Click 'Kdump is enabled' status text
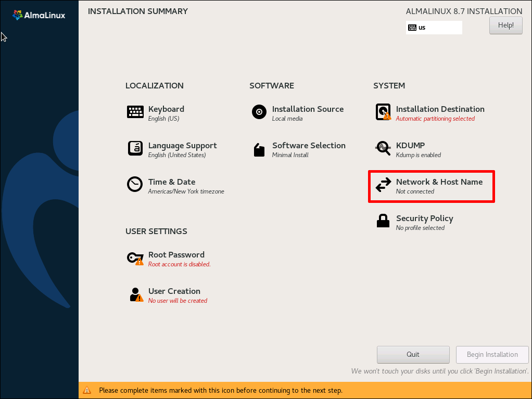532x399 pixels. coord(419,155)
